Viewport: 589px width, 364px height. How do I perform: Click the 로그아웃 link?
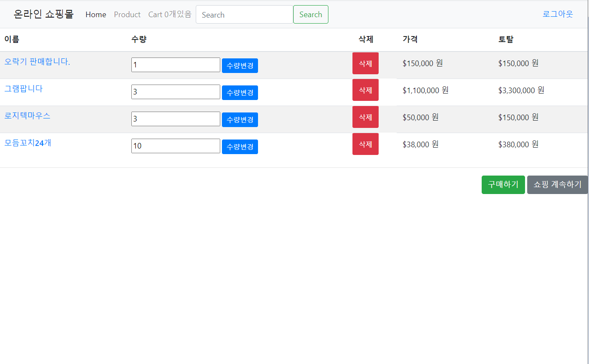(558, 14)
